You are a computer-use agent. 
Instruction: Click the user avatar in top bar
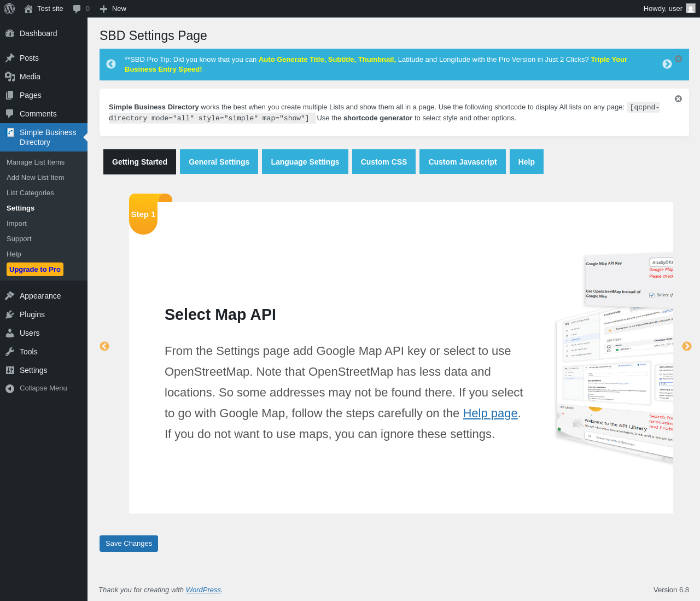tap(691, 9)
